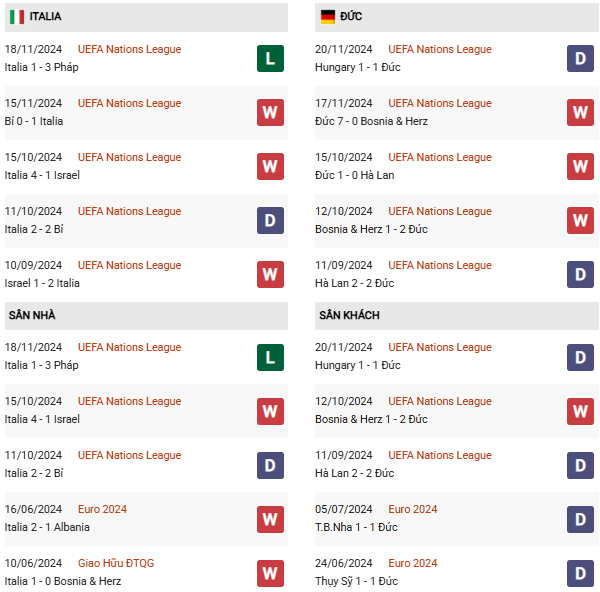Click the match text 'Đức 7 - 0 Bosnia & Herz'

[371, 121]
